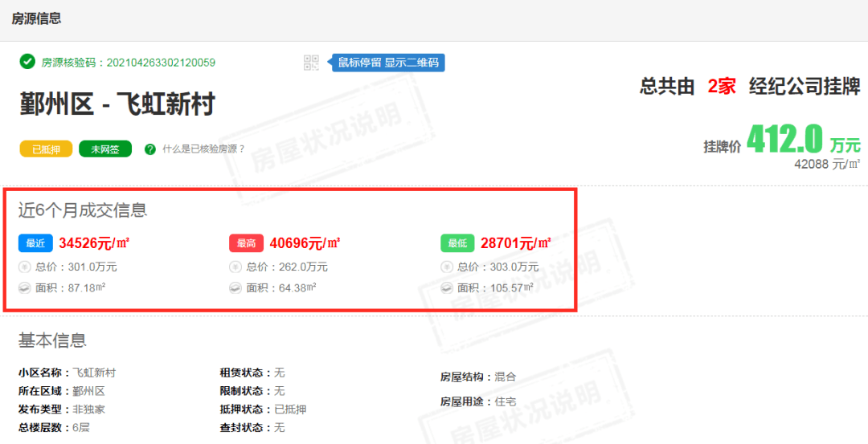
Task: Click the 房屋结构：混合 row
Action: [478, 377]
